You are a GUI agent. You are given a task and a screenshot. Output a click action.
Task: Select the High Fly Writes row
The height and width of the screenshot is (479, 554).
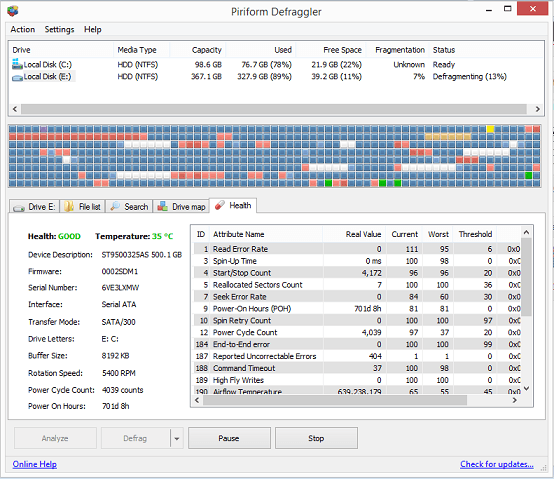pyautogui.click(x=357, y=380)
